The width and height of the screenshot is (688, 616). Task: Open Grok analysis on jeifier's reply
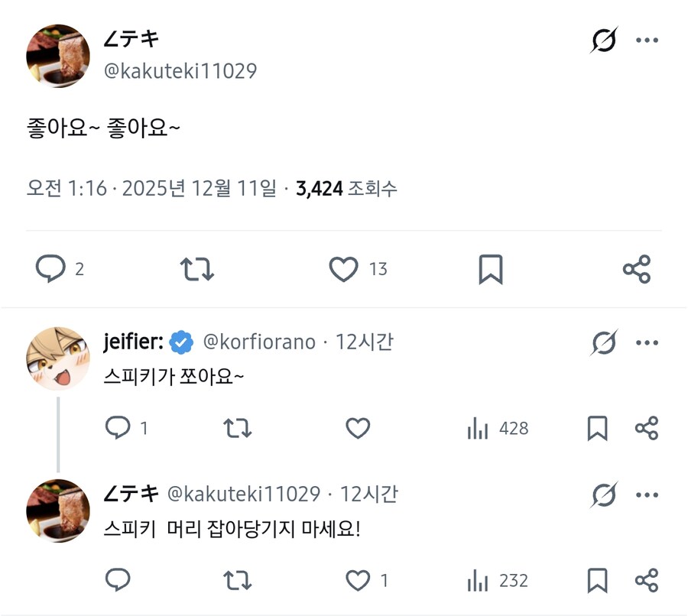[x=604, y=342]
